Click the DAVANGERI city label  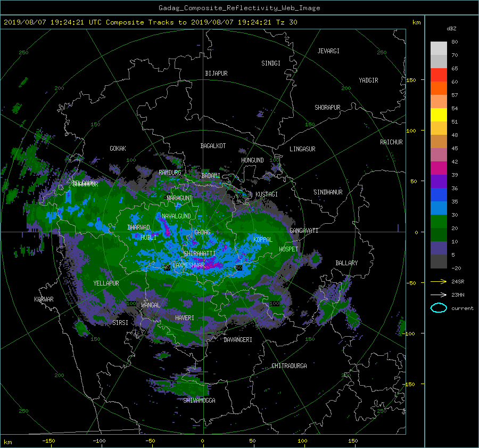[x=238, y=340]
